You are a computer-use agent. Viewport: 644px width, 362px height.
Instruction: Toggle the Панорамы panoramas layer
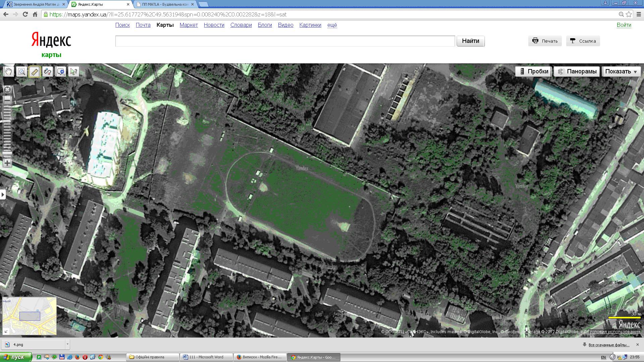pyautogui.click(x=577, y=71)
